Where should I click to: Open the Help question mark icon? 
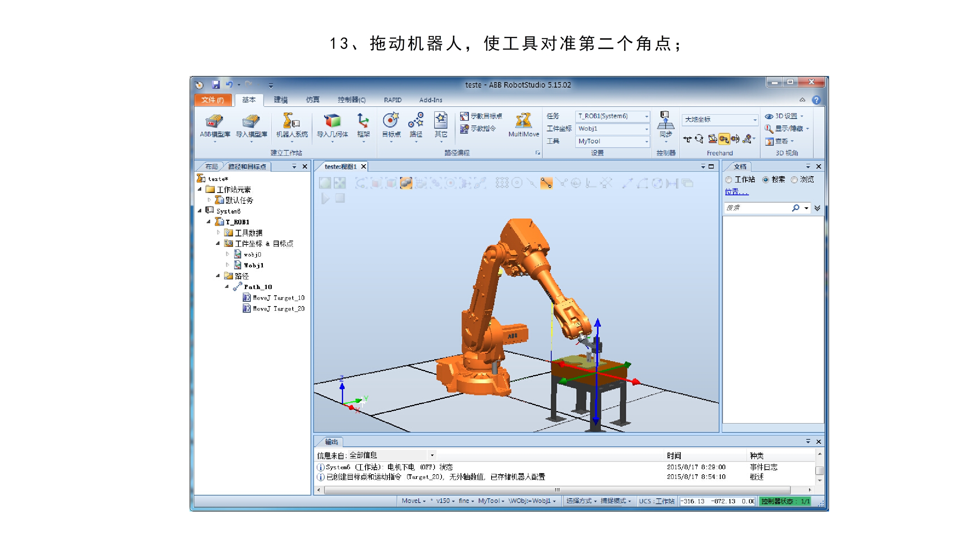(816, 100)
